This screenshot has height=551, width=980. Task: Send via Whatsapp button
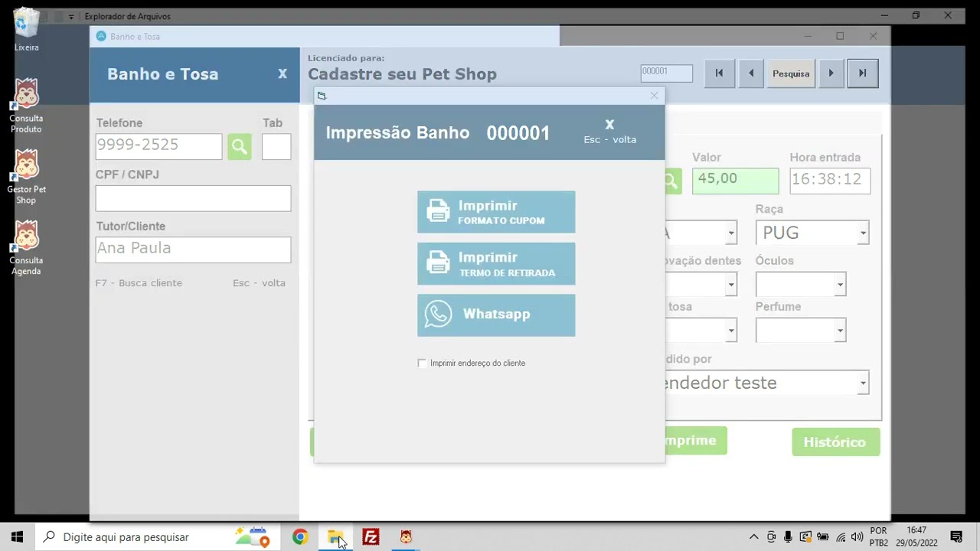coord(496,315)
